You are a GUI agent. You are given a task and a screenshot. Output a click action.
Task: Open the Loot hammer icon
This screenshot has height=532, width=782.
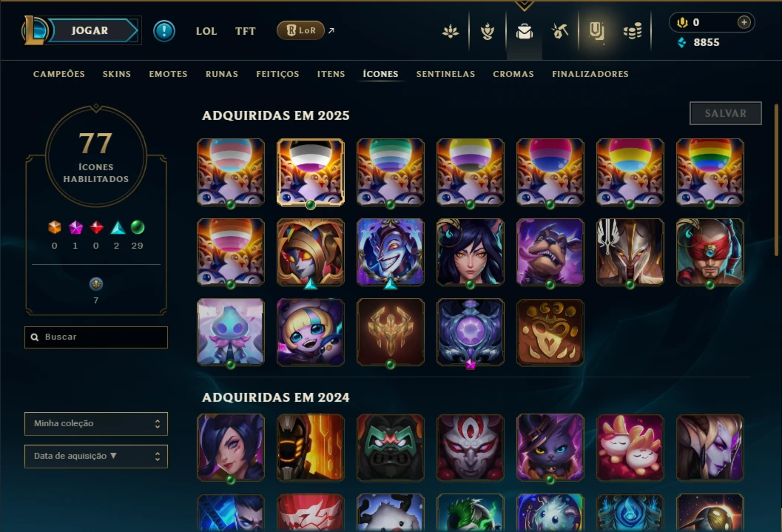[x=560, y=31]
